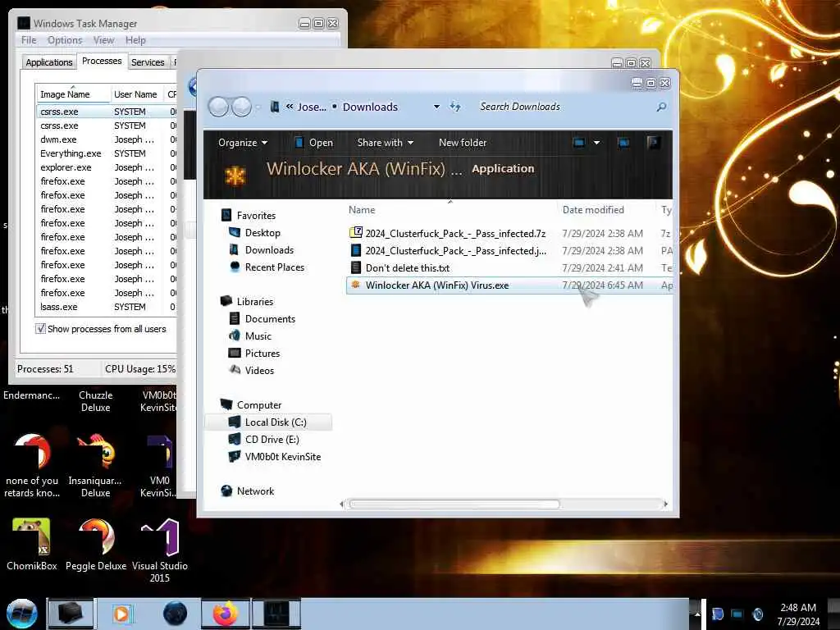Click the Change your view icon
The image size is (840, 630).
click(578, 143)
